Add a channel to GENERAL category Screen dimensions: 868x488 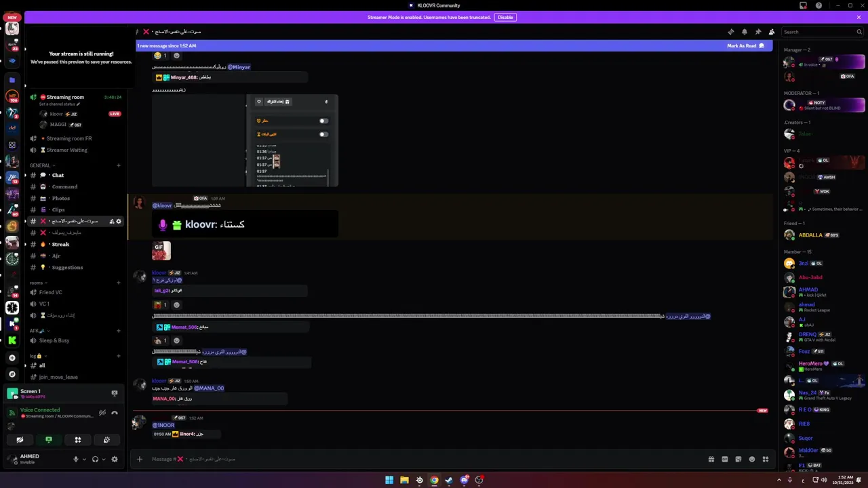tap(119, 165)
